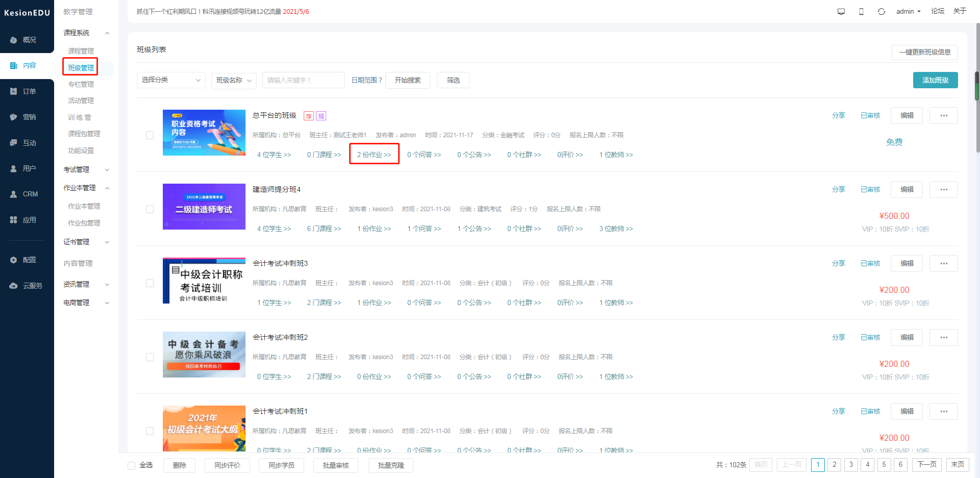Open 2 份作业 link for 总平台的班级
This screenshot has height=478, width=980.
coord(374,155)
